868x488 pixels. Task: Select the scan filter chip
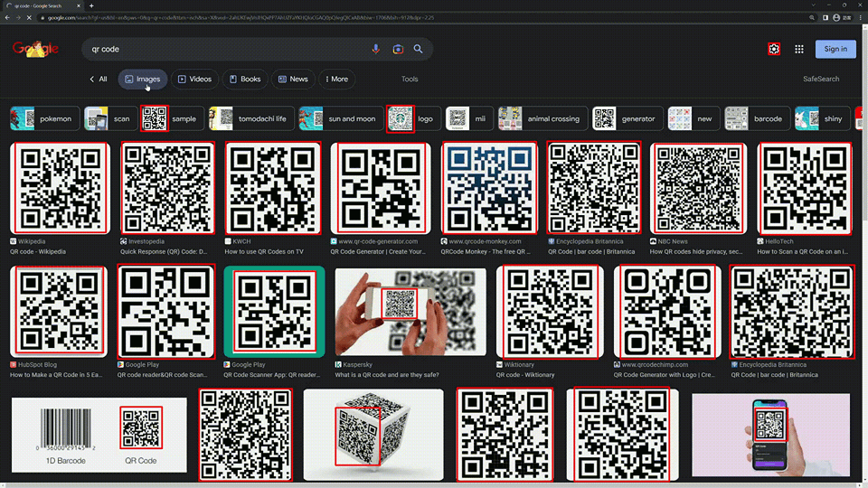click(x=109, y=118)
